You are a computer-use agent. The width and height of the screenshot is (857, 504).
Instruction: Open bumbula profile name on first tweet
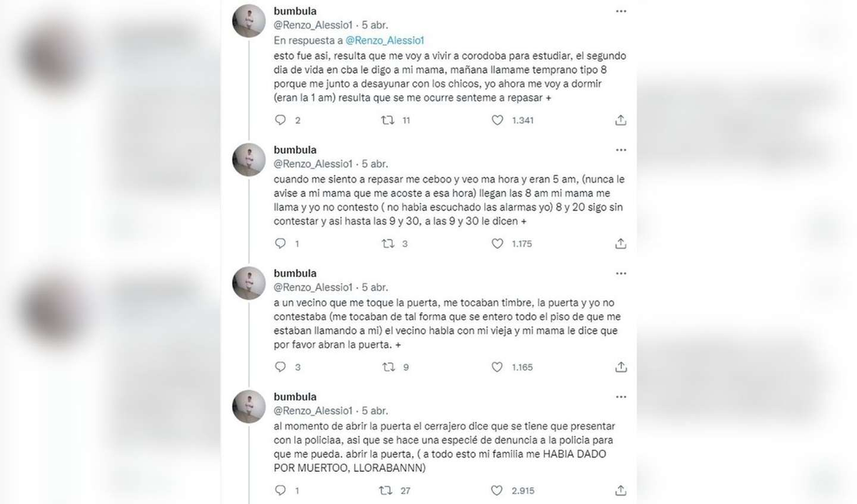click(295, 11)
